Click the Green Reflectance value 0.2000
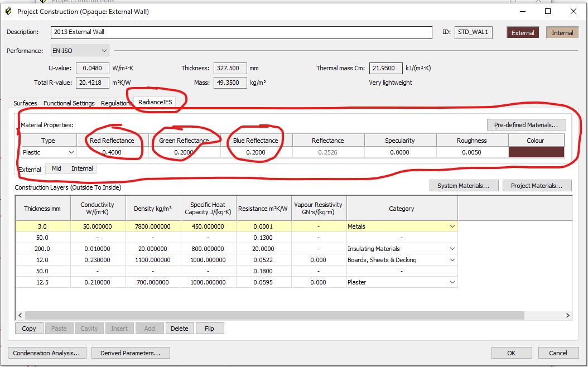Viewport: 588px width, 367px height. [184, 152]
